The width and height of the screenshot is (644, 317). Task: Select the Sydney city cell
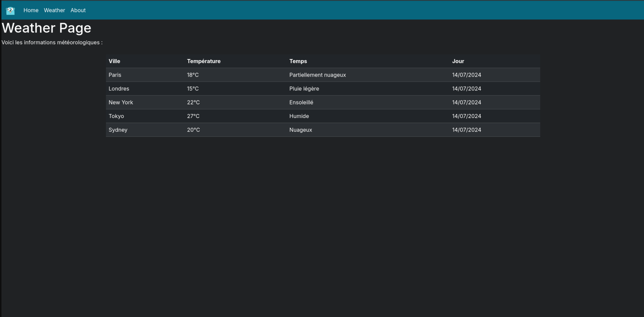[x=118, y=130]
